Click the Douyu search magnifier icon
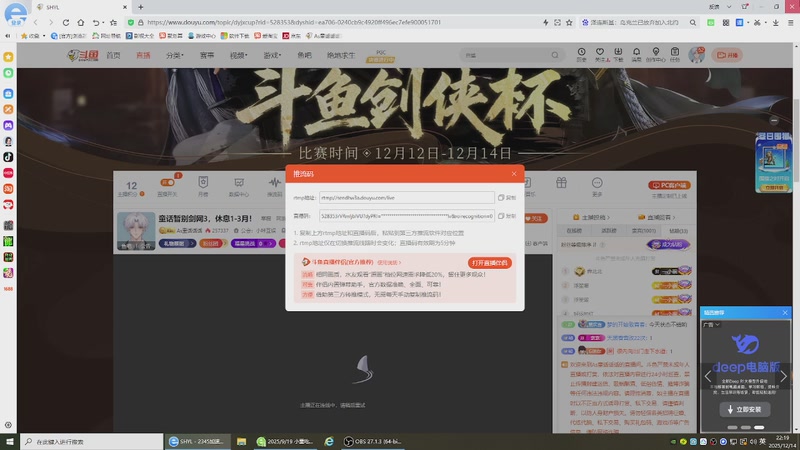The height and width of the screenshot is (450, 800). [555, 55]
